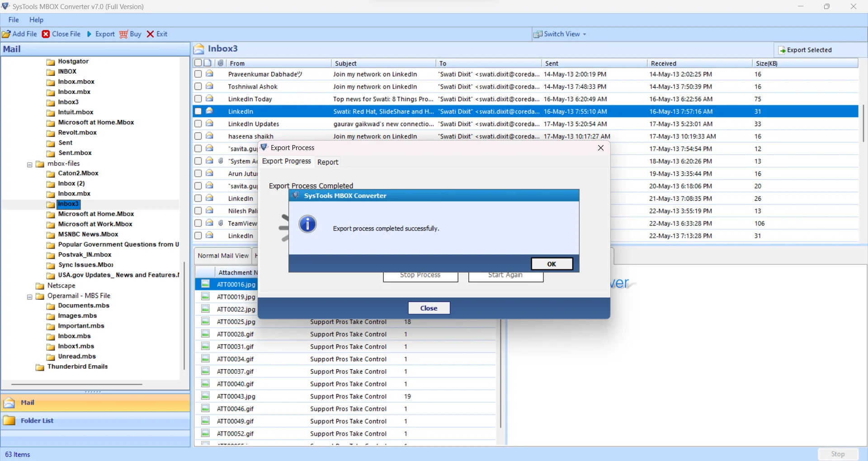Switch to the Report tab

point(328,162)
